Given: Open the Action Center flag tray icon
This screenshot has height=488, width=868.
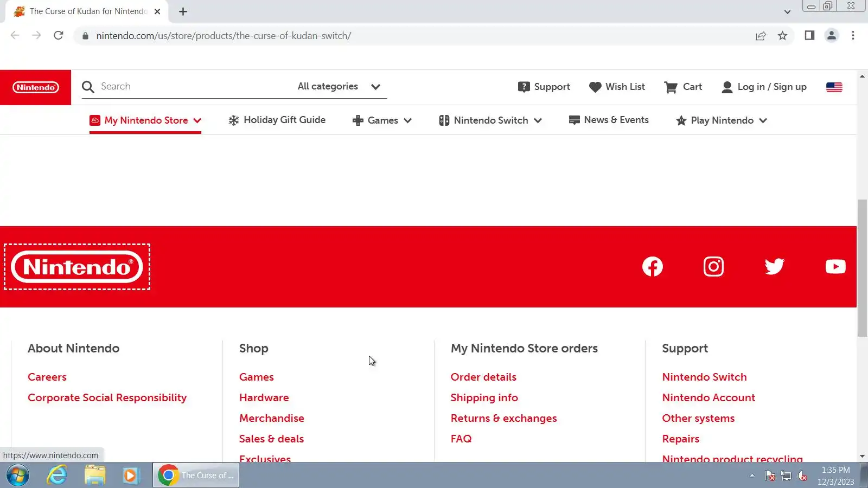Looking at the screenshot, I should [769, 476].
